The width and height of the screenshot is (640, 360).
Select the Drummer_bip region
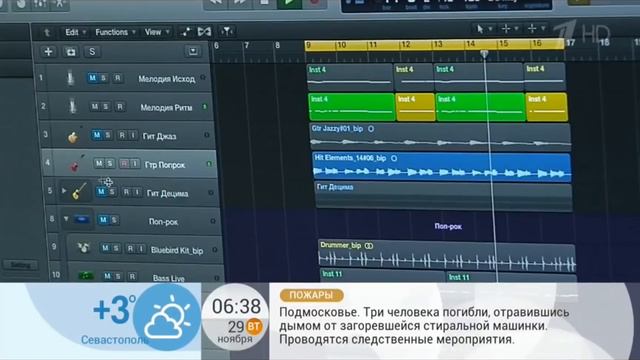click(x=447, y=256)
